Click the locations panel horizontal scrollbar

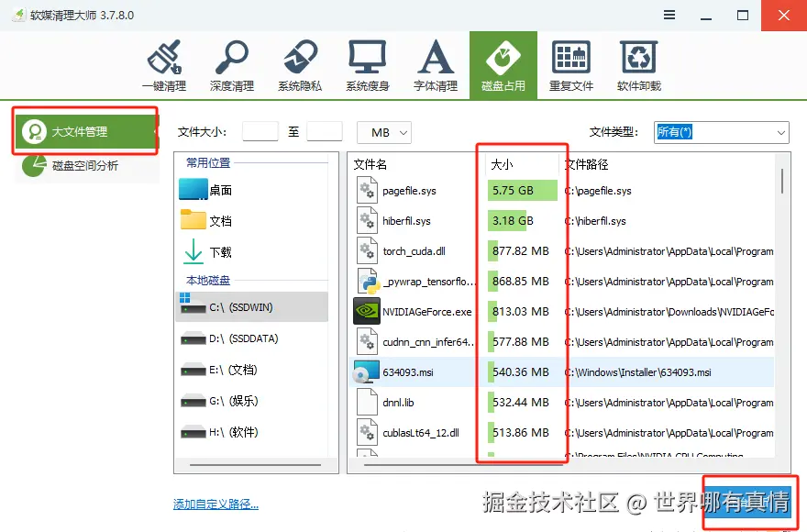pyautogui.click(x=255, y=465)
